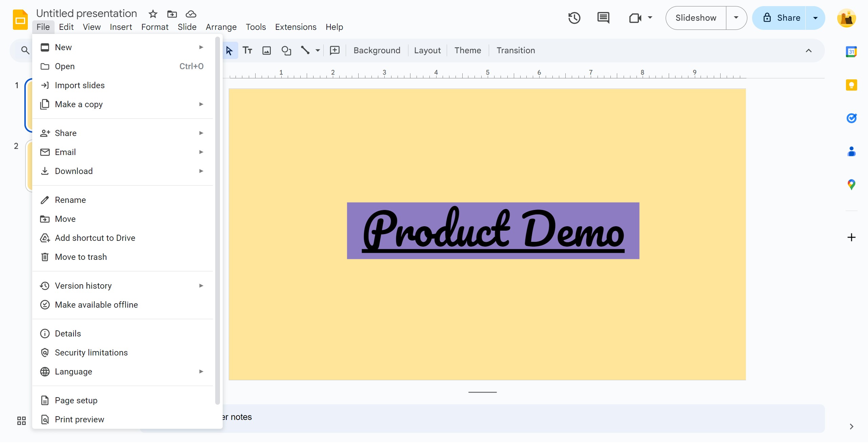Click the Theme toolbar button

[468, 51]
